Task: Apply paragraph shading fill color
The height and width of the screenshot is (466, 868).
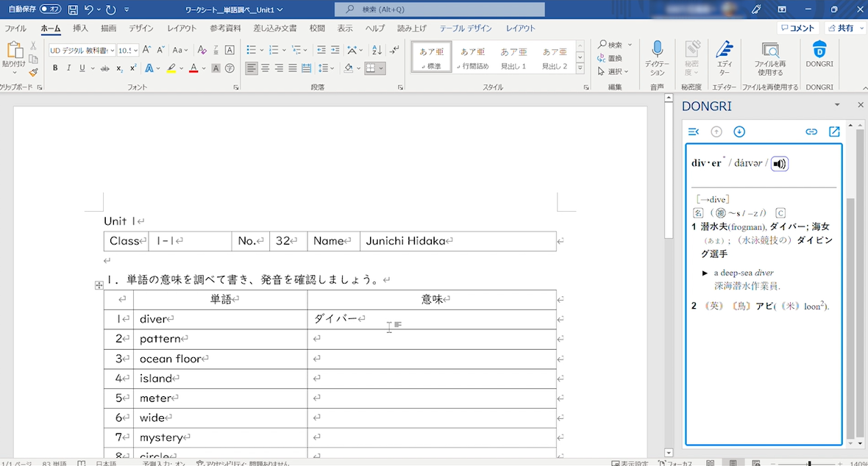Action: (x=348, y=68)
